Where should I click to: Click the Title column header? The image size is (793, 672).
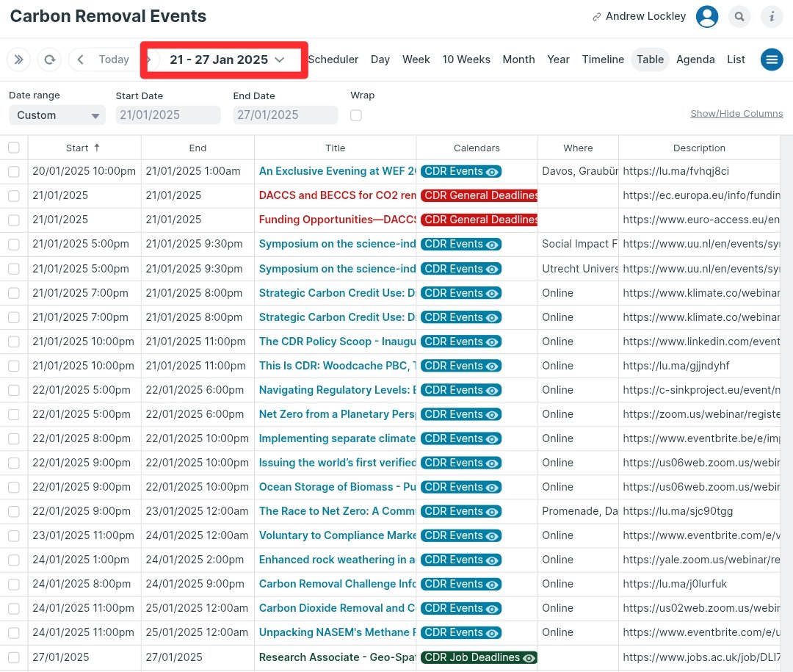pos(335,148)
